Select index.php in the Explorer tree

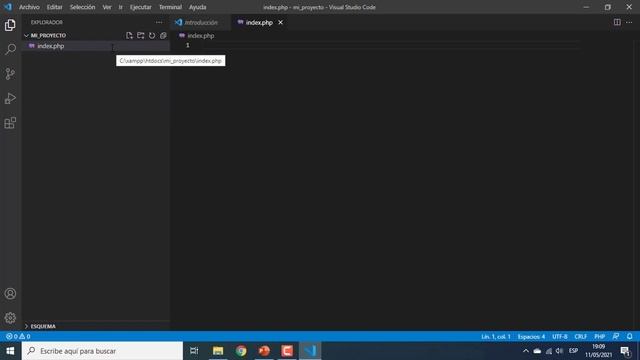click(96, 46)
